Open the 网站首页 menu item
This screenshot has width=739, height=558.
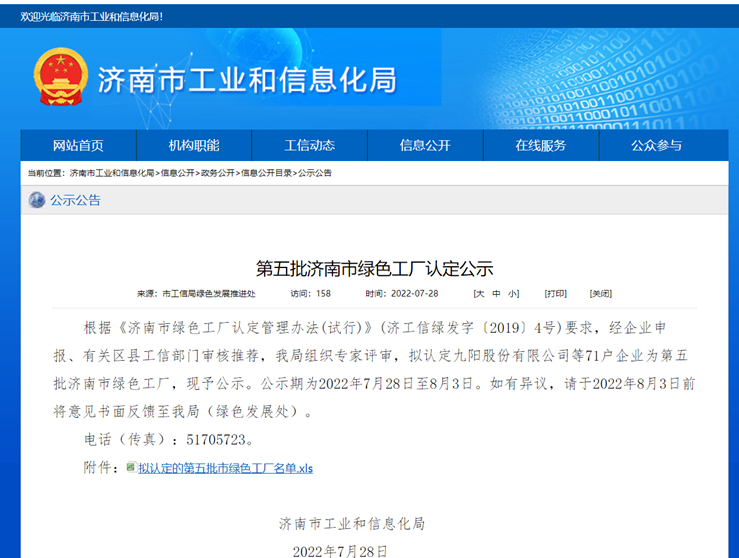coord(78,146)
